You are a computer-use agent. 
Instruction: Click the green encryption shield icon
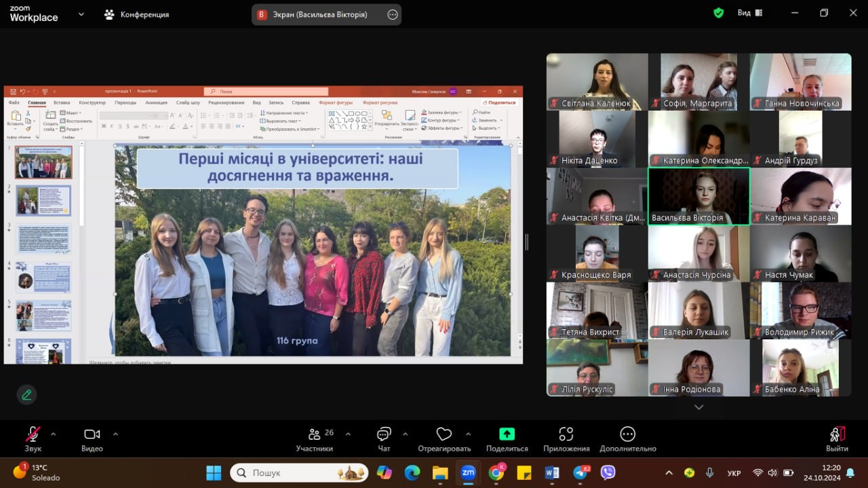click(x=719, y=13)
